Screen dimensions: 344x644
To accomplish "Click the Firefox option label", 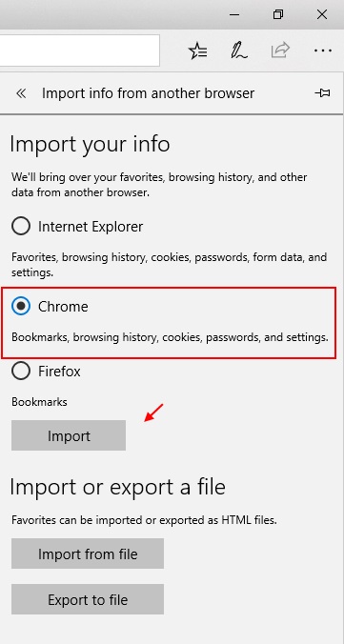I will coord(59,372).
